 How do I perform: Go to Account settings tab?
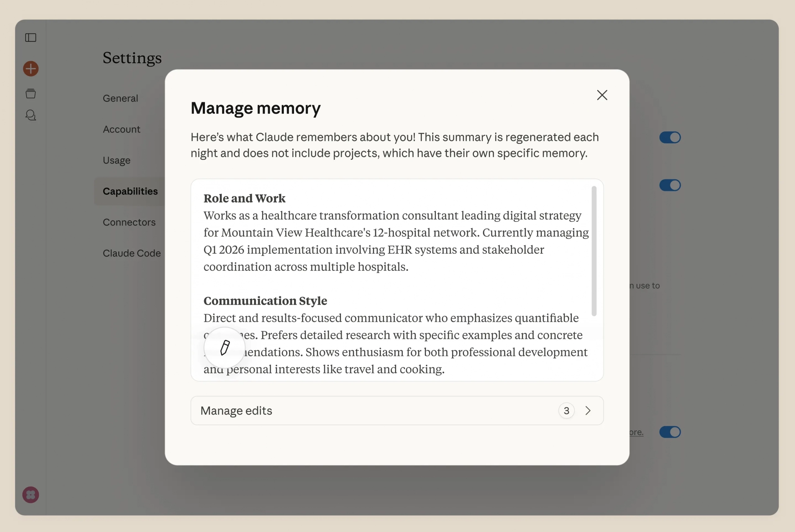(121, 129)
